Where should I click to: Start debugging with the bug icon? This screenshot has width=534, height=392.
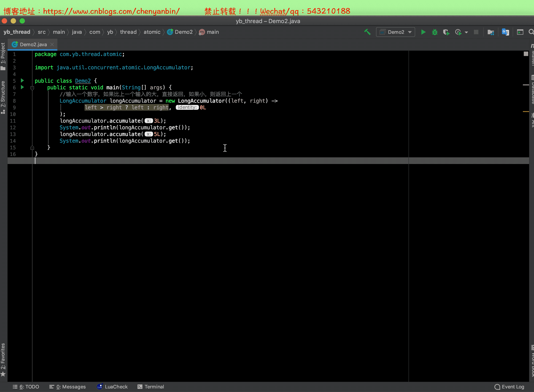(435, 32)
